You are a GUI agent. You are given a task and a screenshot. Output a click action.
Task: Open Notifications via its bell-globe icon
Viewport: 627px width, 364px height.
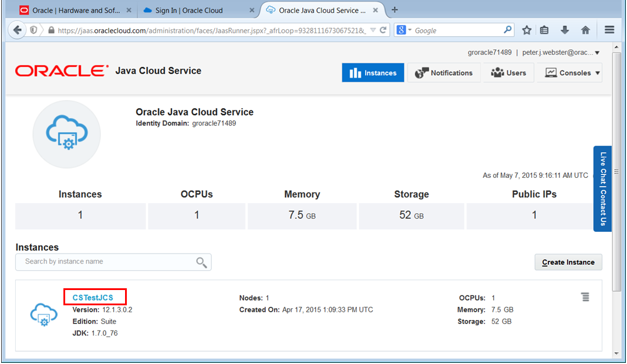(422, 73)
